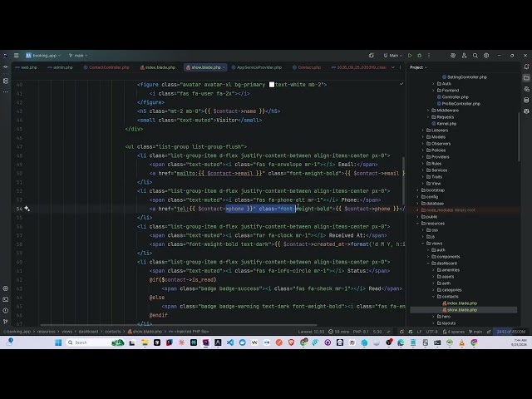Open the Terminal tool window icon

6,299
